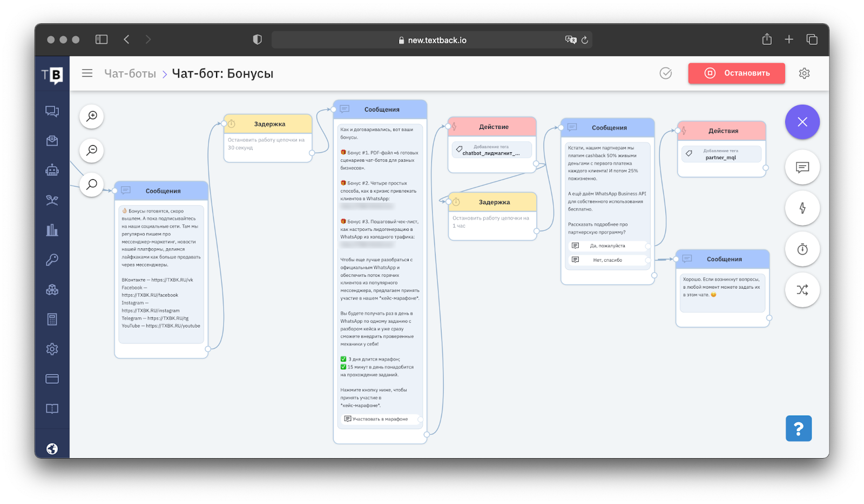Click the TextBack logo icon

(52, 74)
